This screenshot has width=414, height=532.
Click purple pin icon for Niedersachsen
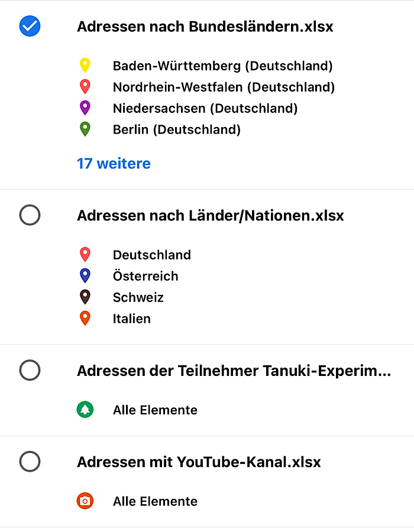click(85, 108)
